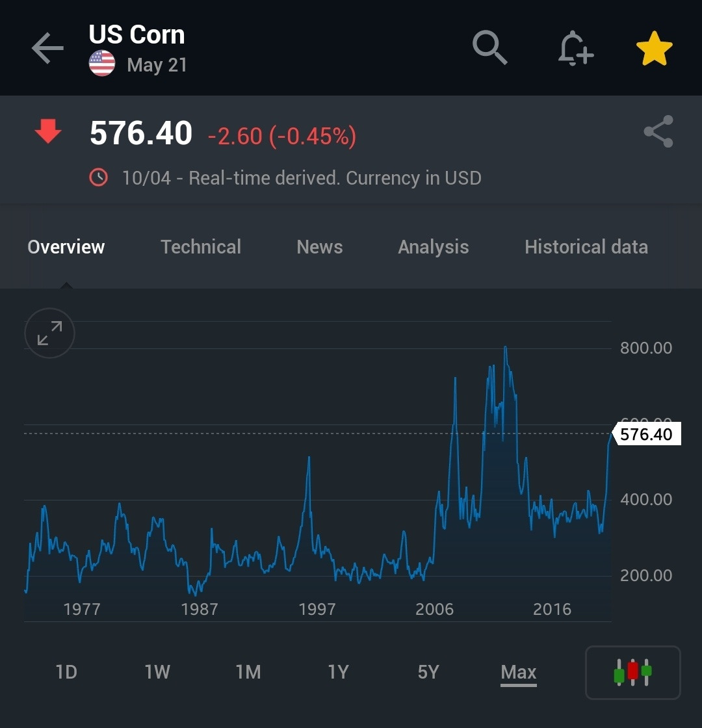Screen dimensions: 702x728
Task: Share this instrument via share icon
Action: click(x=658, y=131)
